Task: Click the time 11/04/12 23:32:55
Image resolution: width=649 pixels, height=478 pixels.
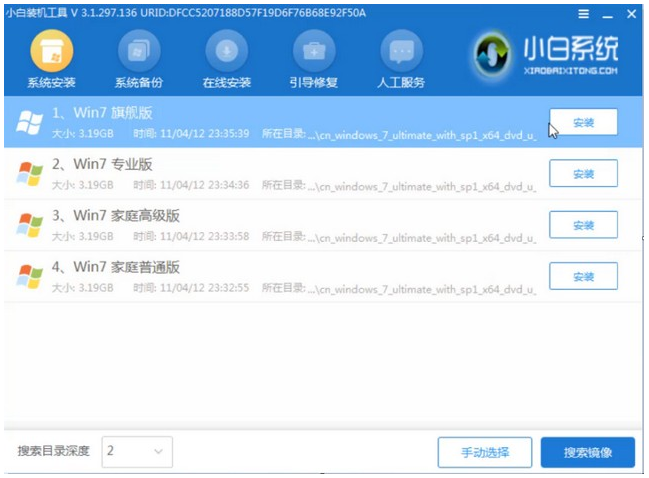Action: coord(204,288)
